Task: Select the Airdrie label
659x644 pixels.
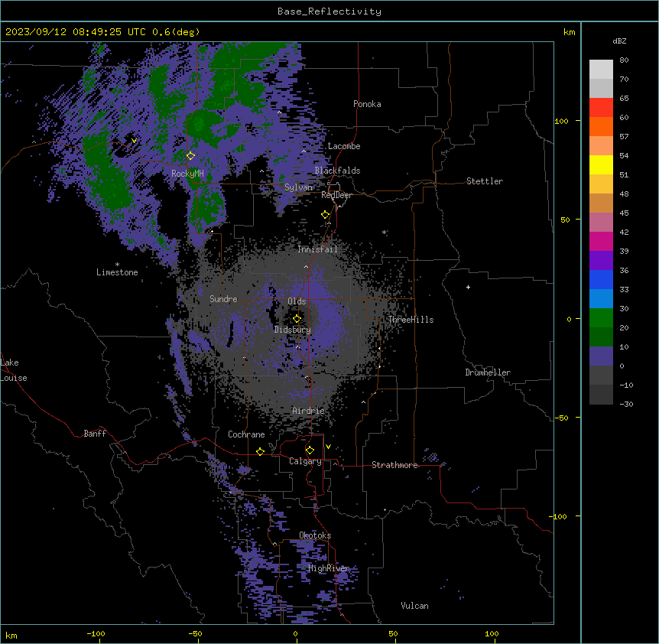Action: click(x=308, y=411)
